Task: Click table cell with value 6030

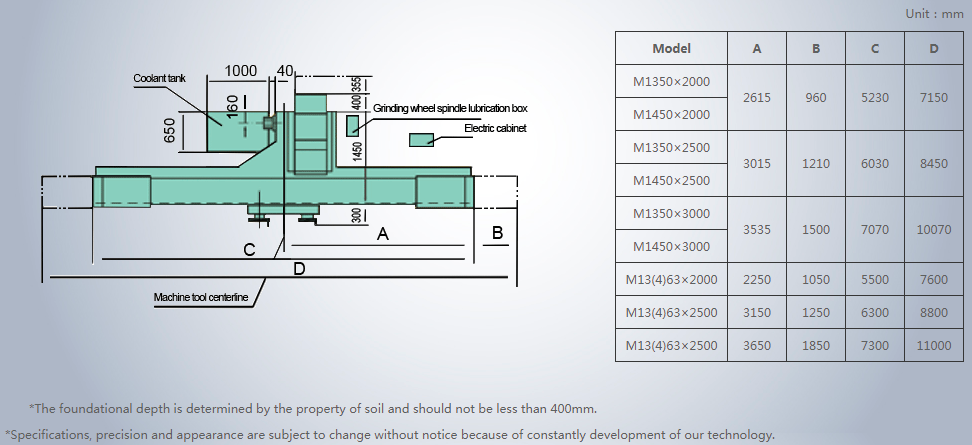Action: (874, 163)
